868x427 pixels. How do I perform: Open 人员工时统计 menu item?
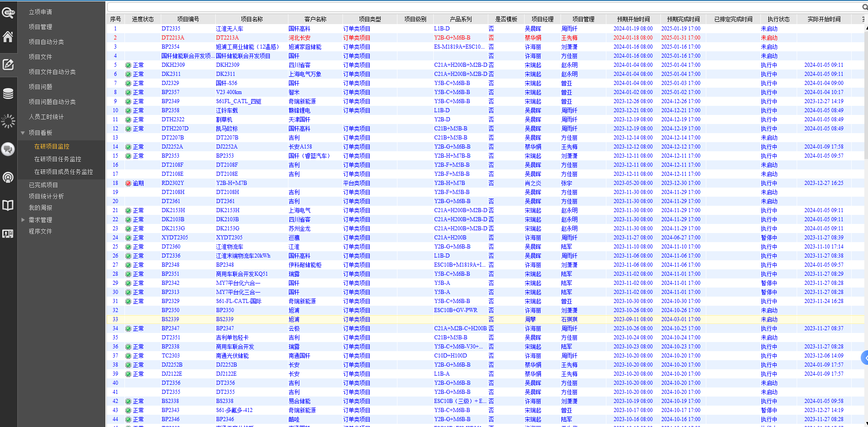coord(46,117)
